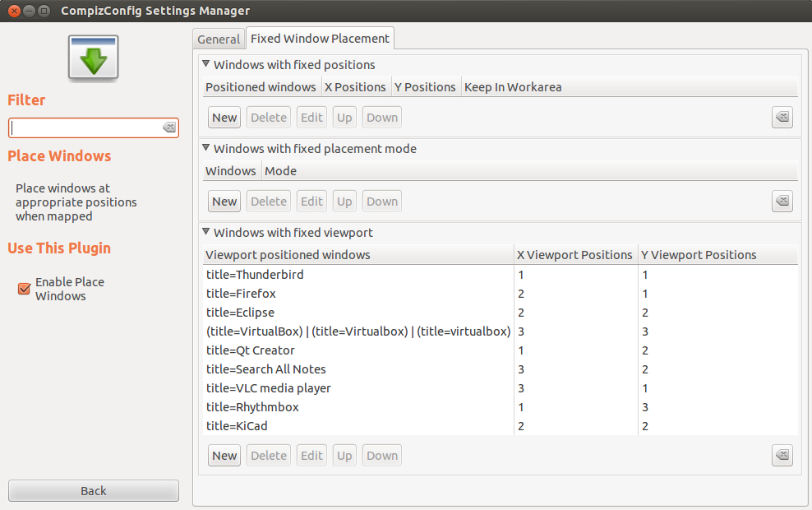Click the Place Windows plugin icon
This screenshot has width=812, height=510.
(x=93, y=58)
